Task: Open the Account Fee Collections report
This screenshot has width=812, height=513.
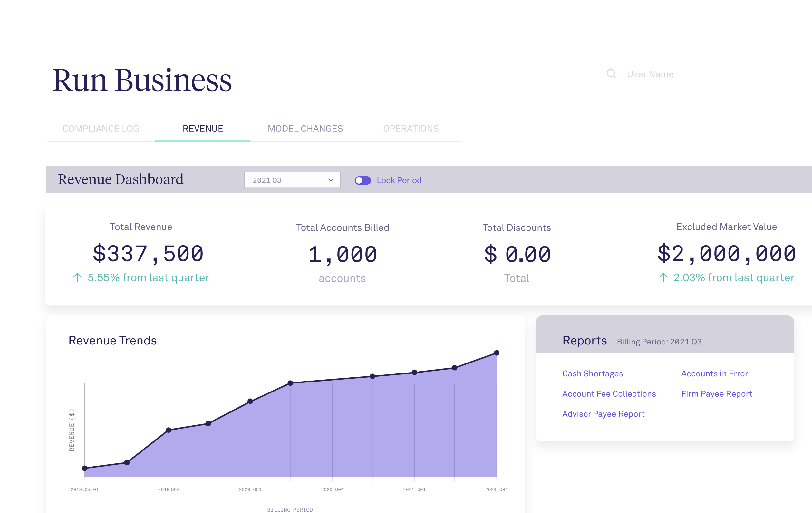Action: [609, 394]
